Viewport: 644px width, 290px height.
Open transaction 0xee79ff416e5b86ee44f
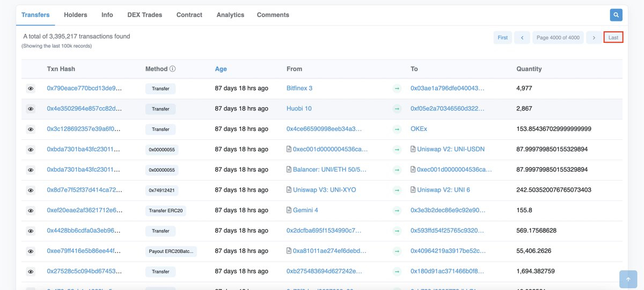(85, 251)
